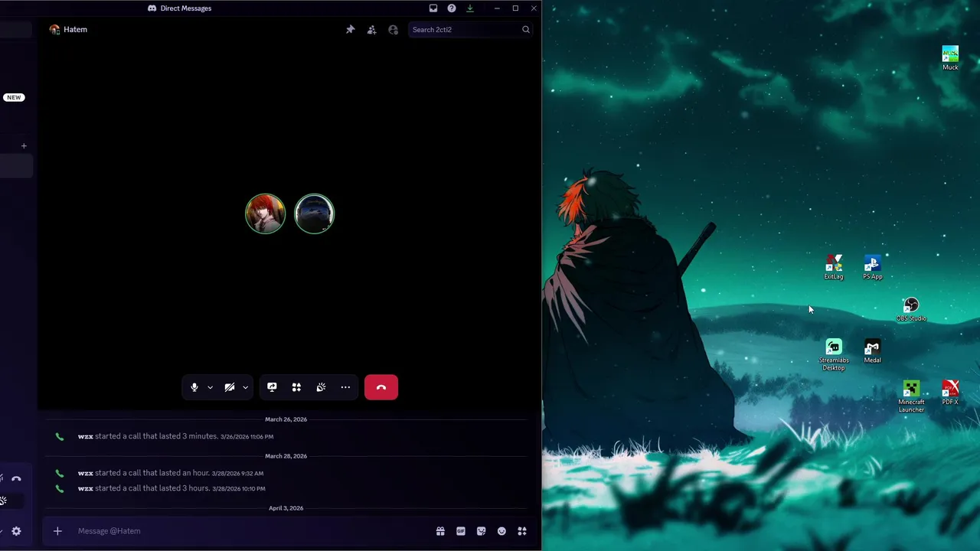This screenshot has width=980, height=551.
Task: Turn on the camera in the call
Action: click(x=230, y=387)
